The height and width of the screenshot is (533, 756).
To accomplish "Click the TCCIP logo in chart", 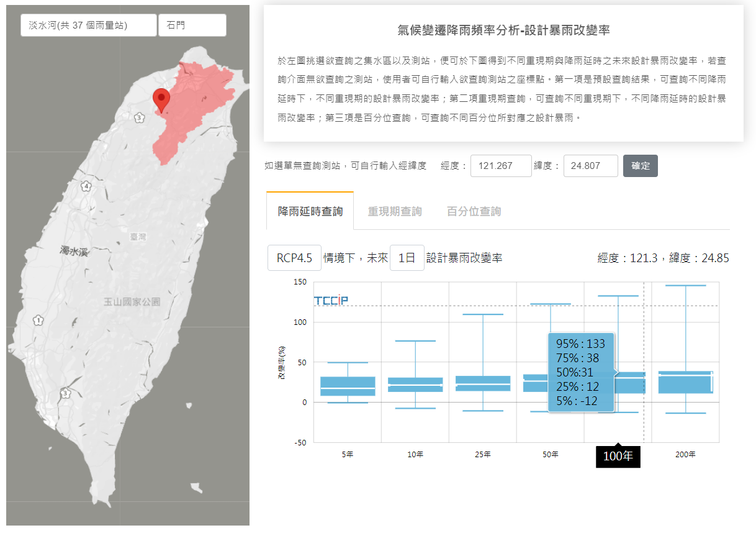I will [x=331, y=301].
